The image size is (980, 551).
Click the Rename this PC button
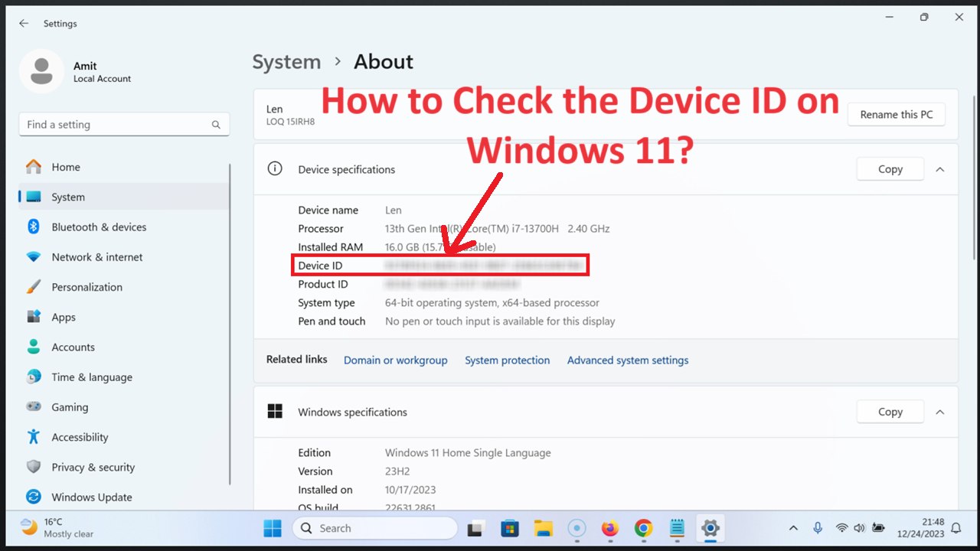pyautogui.click(x=897, y=115)
